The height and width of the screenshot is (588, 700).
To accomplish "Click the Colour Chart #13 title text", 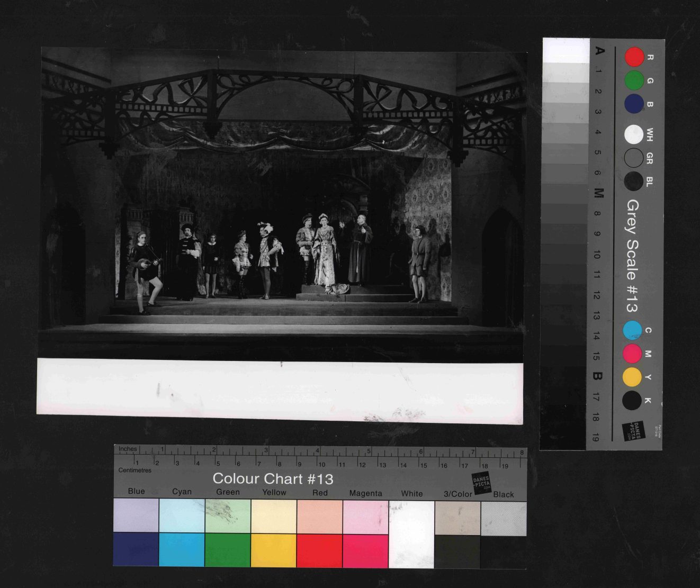I will tap(273, 478).
